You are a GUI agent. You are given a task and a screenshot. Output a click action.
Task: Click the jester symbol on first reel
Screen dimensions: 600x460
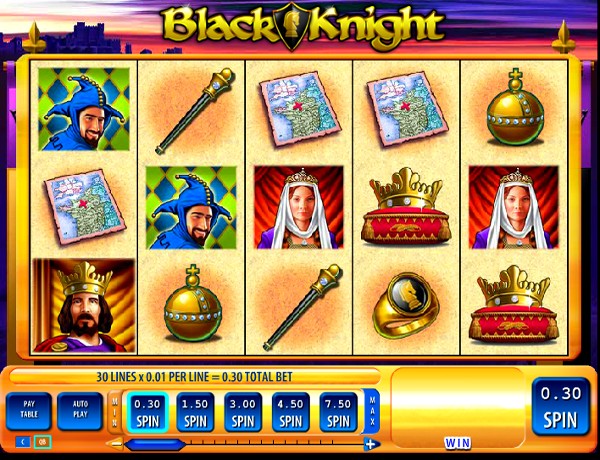click(84, 109)
